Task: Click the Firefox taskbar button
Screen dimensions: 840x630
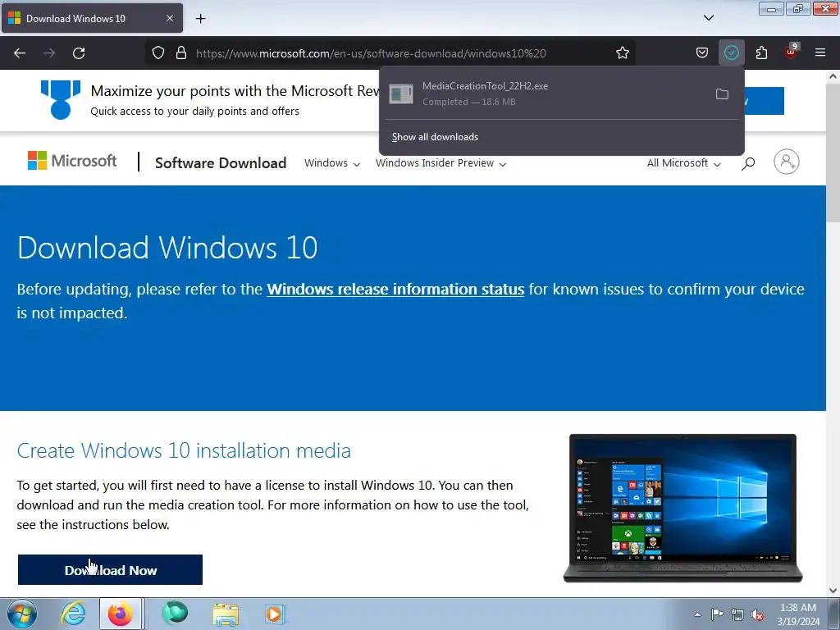Action: point(121,614)
